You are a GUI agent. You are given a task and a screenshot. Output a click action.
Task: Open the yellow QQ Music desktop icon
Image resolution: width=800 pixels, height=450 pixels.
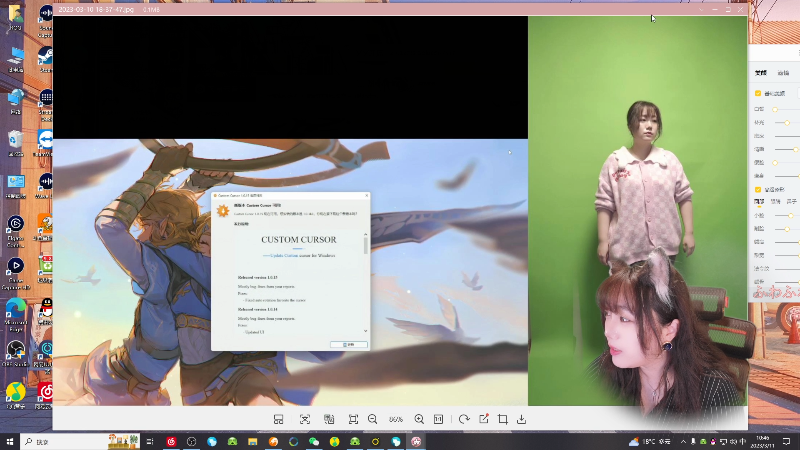tap(15, 395)
